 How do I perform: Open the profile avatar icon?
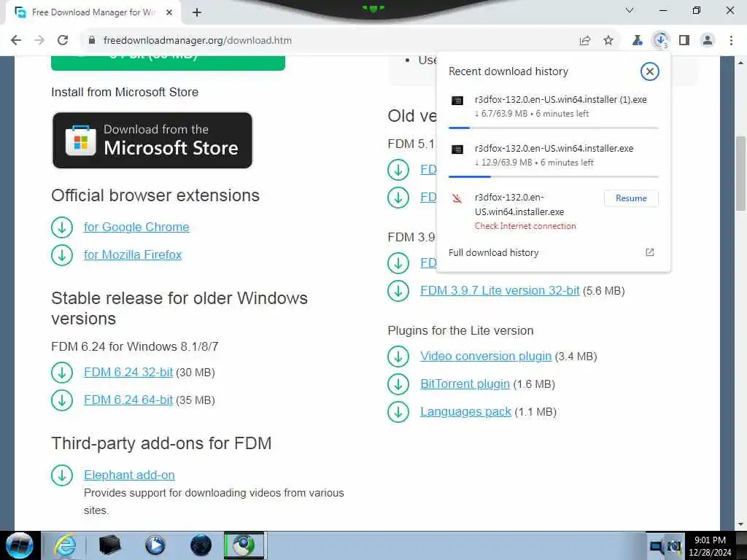(708, 41)
